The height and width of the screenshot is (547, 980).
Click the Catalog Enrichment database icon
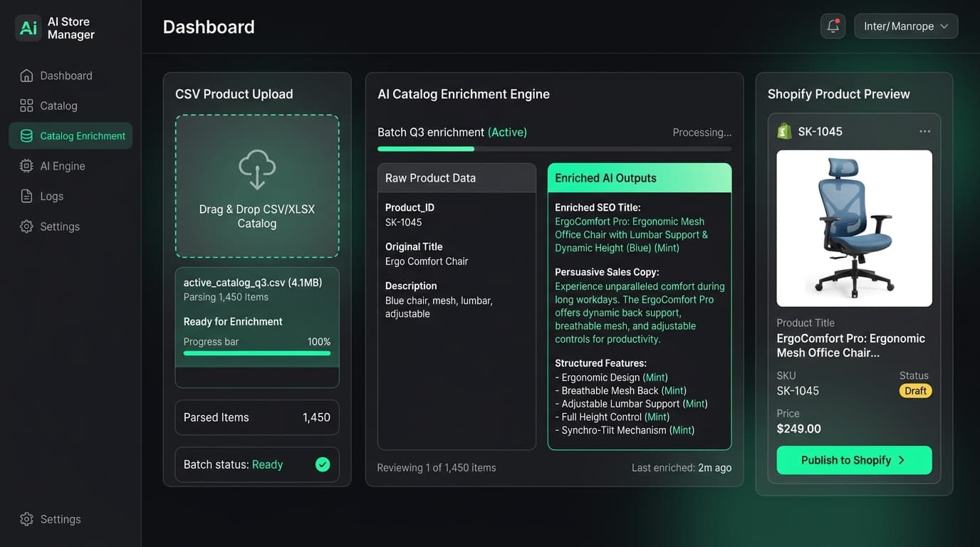[26, 136]
